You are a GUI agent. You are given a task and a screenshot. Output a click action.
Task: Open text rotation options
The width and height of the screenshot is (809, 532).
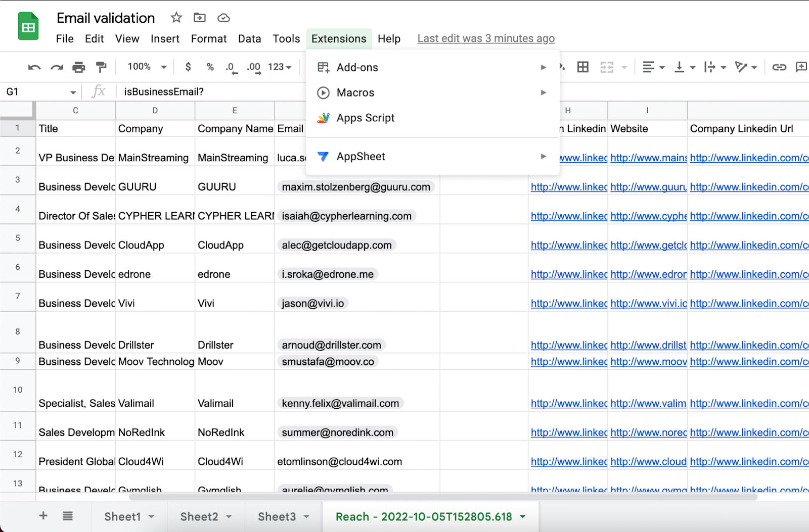[746, 67]
